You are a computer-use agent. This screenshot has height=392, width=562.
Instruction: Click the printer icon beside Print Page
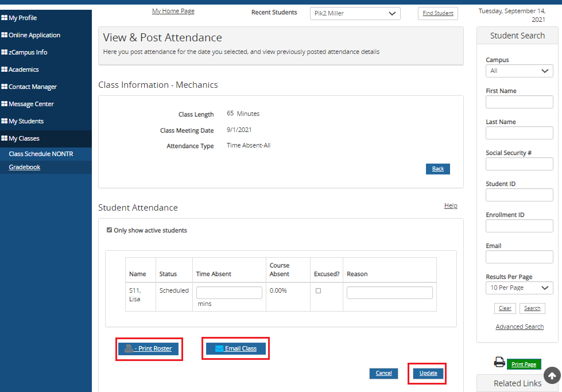point(499,363)
